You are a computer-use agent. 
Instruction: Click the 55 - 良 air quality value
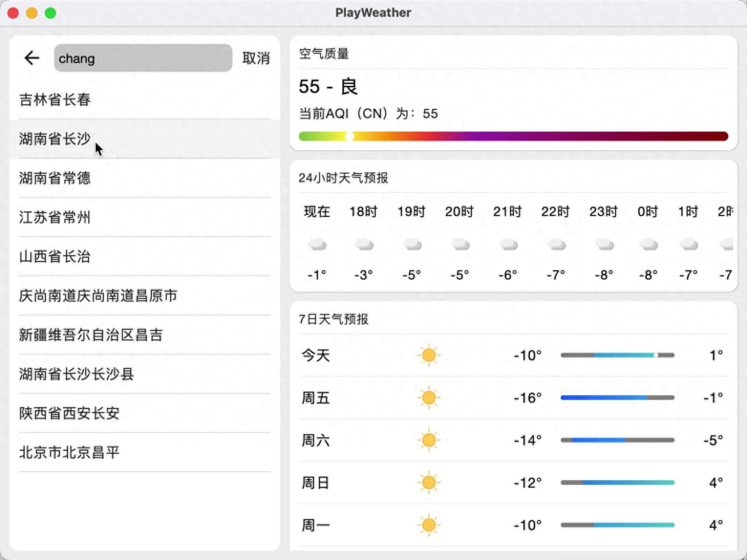click(x=328, y=87)
